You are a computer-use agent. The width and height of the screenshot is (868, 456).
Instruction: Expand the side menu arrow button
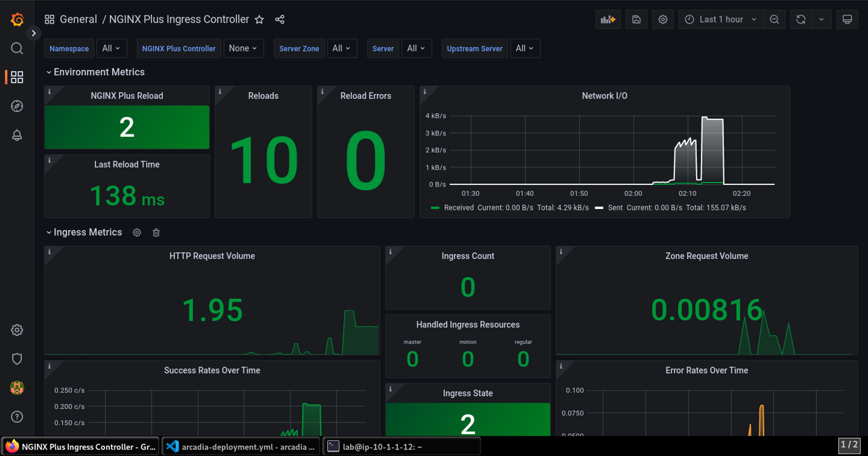click(34, 33)
